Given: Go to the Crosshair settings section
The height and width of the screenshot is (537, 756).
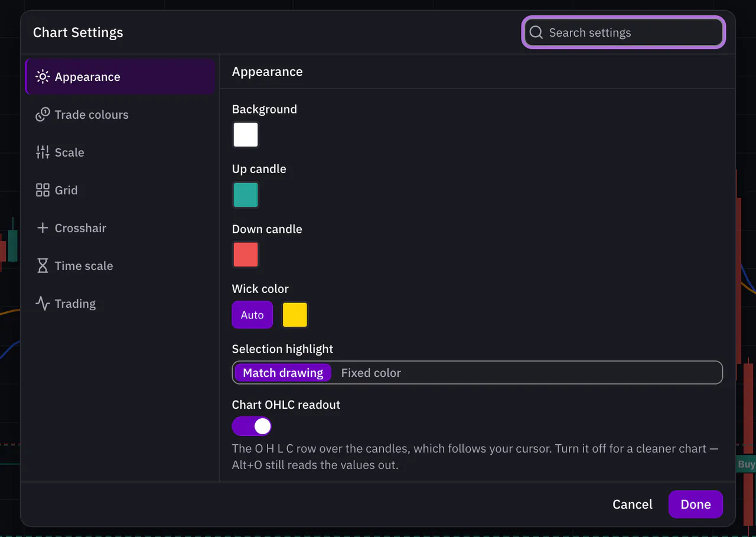Looking at the screenshot, I should (x=120, y=228).
